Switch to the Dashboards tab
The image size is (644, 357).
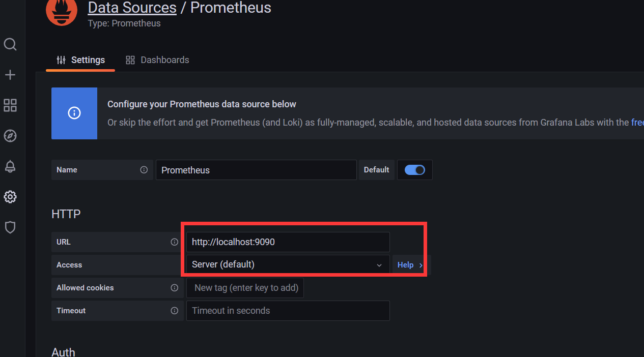pyautogui.click(x=157, y=60)
